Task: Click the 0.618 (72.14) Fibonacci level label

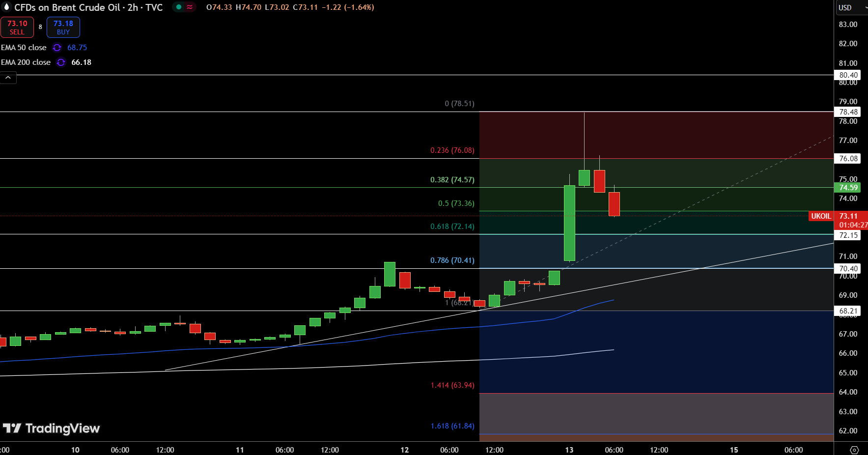Action: pyautogui.click(x=452, y=227)
